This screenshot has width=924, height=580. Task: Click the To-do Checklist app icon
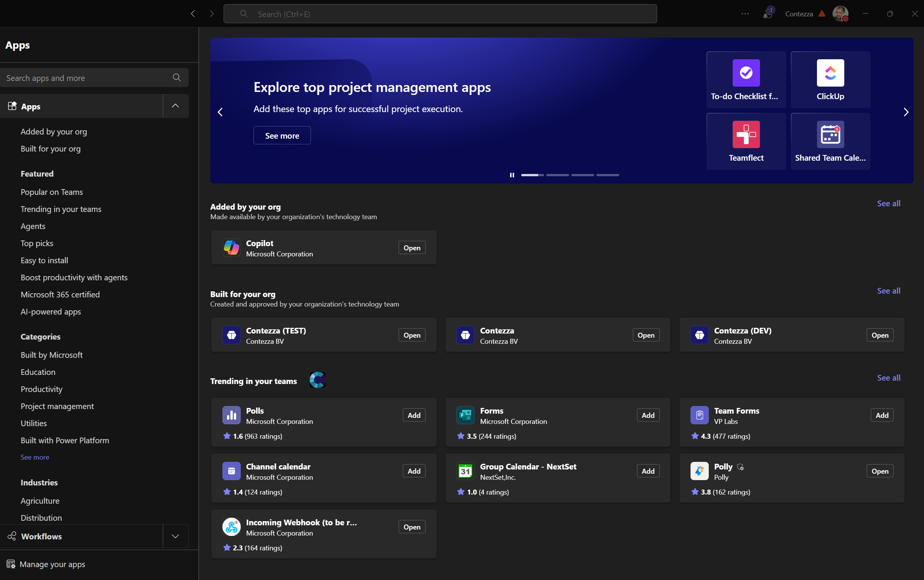pyautogui.click(x=746, y=73)
